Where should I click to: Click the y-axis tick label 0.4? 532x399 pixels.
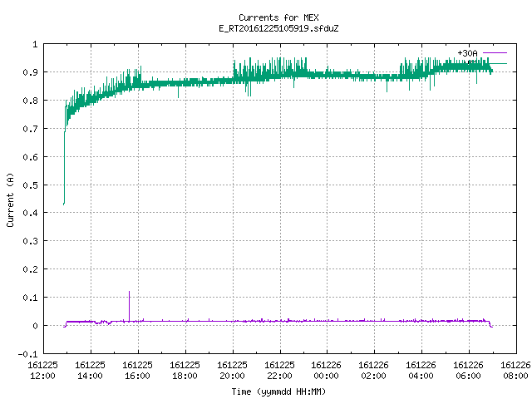pyautogui.click(x=30, y=213)
